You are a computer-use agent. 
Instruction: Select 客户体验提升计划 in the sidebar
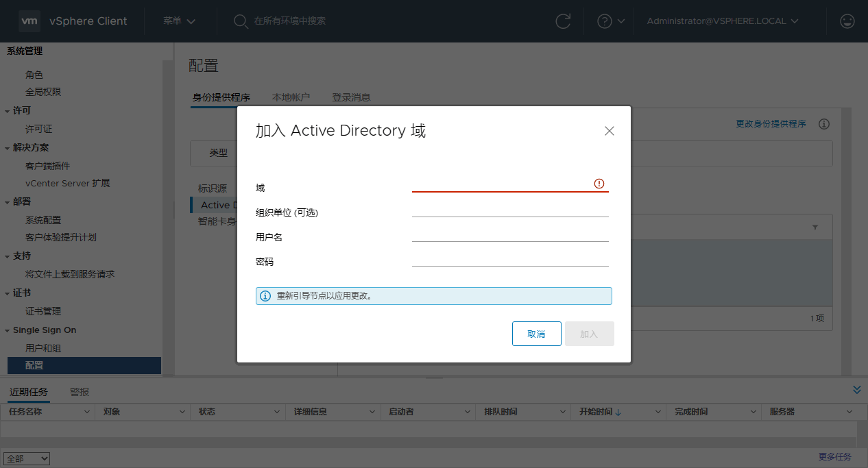click(60, 237)
